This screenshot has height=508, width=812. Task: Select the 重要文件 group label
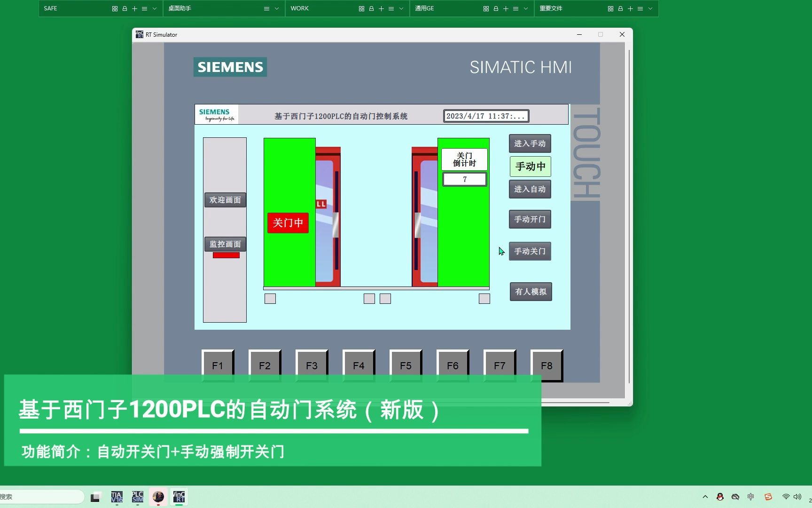(x=551, y=8)
